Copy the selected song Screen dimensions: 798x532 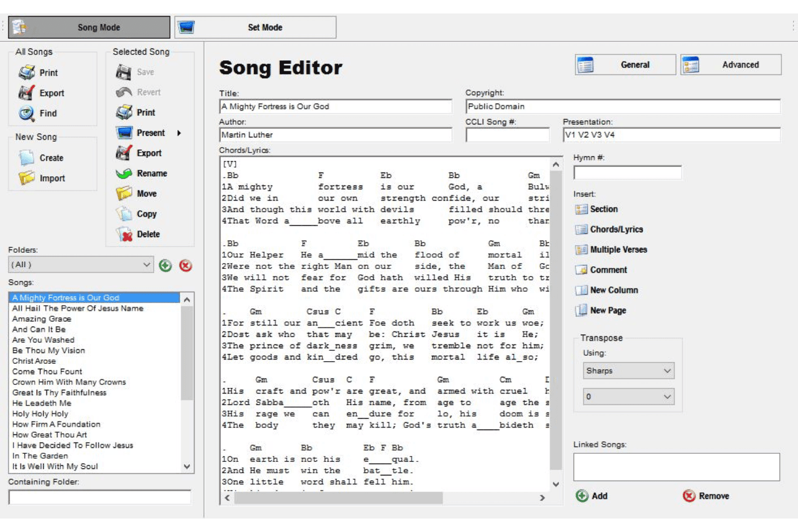[x=136, y=214]
